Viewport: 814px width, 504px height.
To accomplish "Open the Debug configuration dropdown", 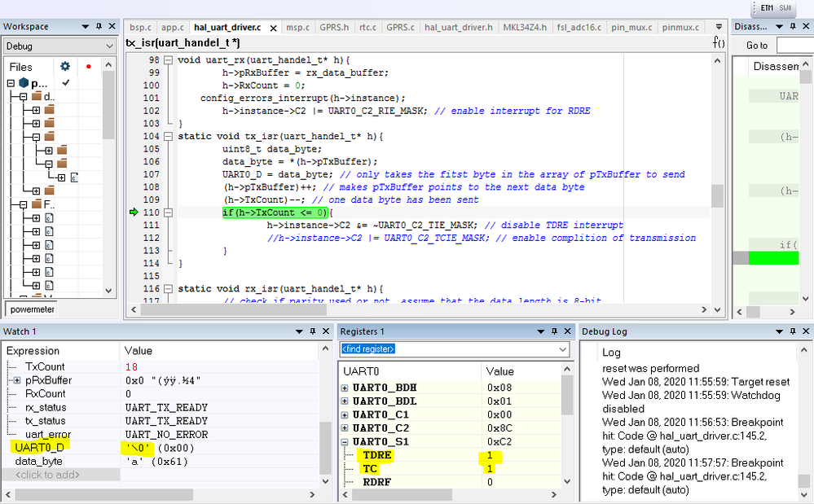I will pyautogui.click(x=108, y=46).
